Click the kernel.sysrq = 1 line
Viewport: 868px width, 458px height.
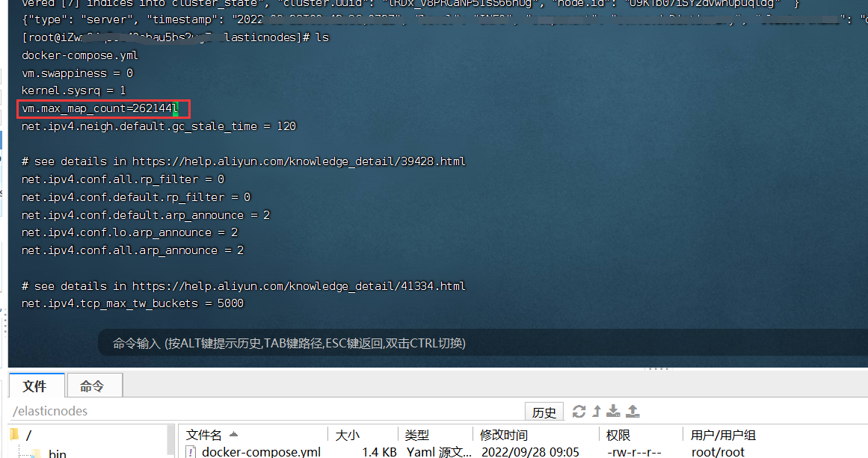point(73,90)
